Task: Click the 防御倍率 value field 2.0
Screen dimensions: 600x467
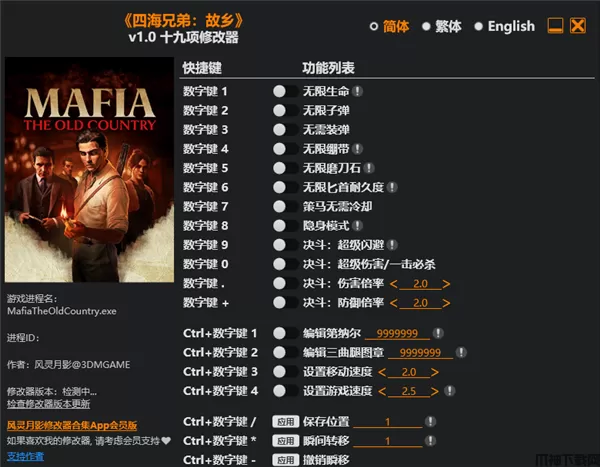Action: point(420,303)
